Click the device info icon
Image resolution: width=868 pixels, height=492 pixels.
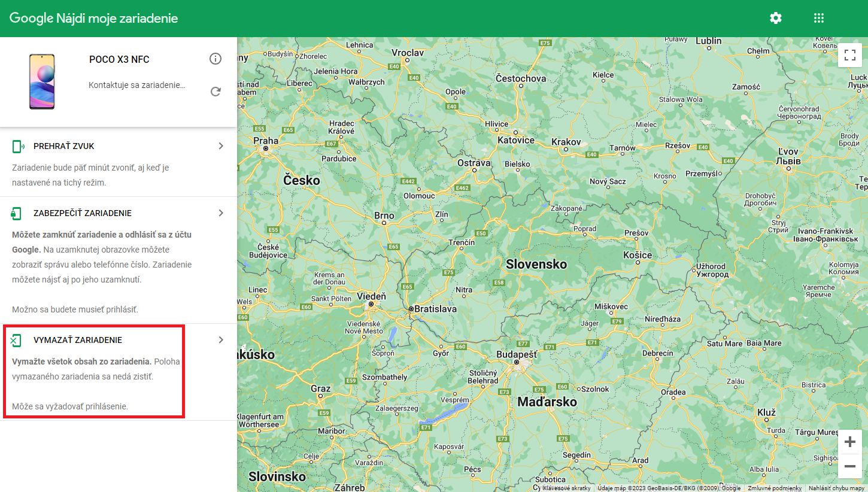216,59
